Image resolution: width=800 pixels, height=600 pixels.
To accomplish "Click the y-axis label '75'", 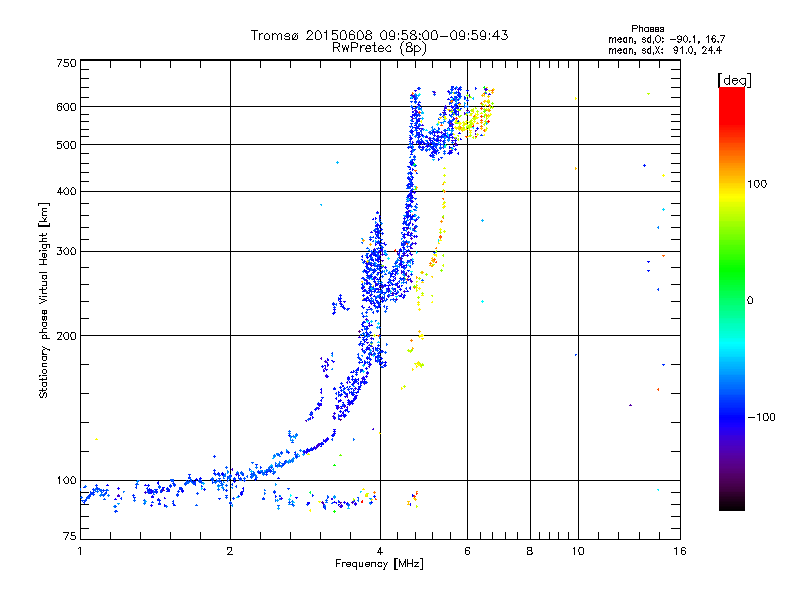I will 70,536.
